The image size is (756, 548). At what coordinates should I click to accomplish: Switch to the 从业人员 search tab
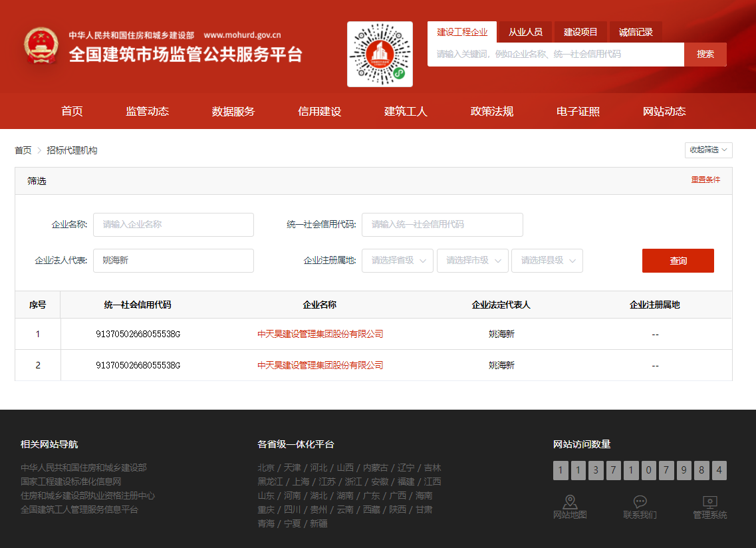tap(525, 32)
